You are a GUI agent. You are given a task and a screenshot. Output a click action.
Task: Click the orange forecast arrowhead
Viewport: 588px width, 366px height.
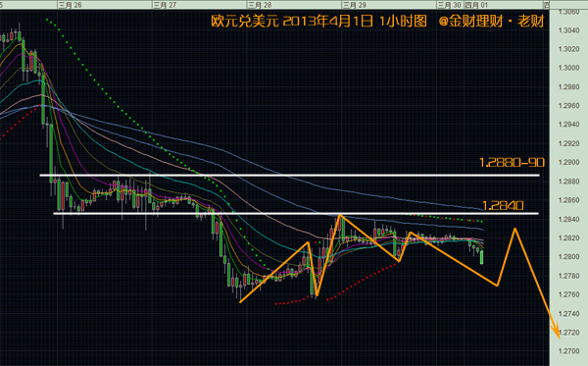point(556,331)
